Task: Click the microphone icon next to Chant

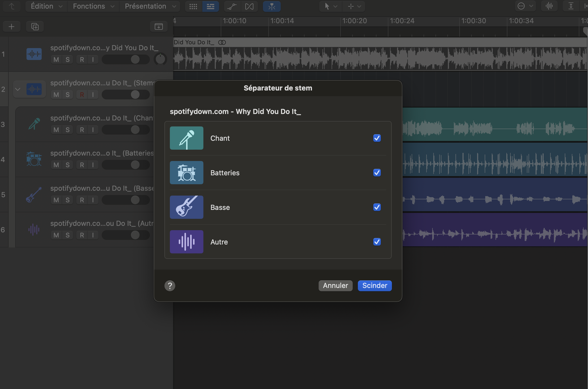Action: tap(186, 138)
